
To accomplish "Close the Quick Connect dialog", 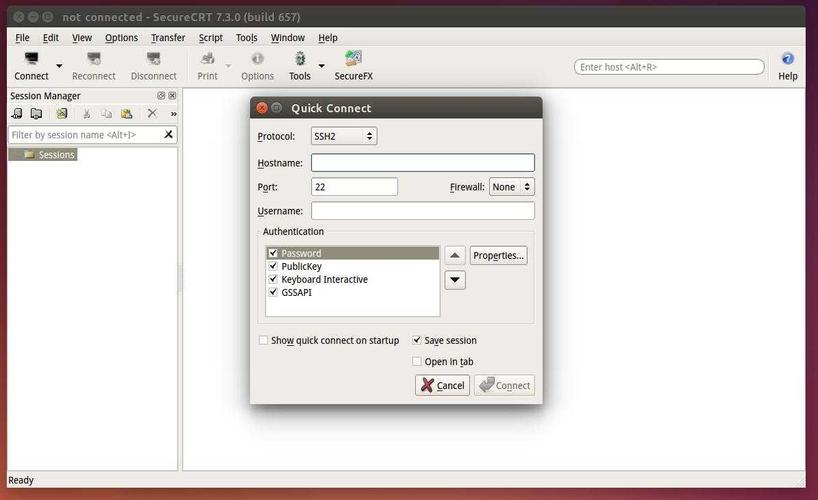I will pyautogui.click(x=262, y=108).
